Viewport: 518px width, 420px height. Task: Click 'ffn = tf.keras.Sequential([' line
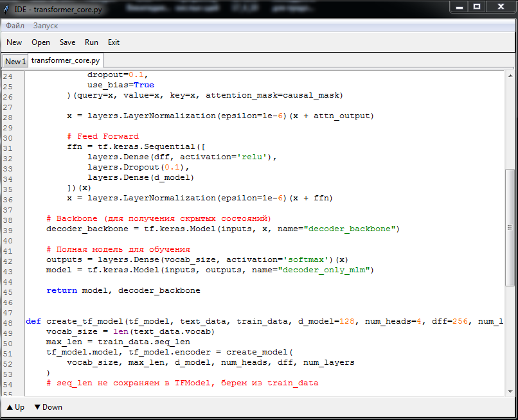pos(136,146)
